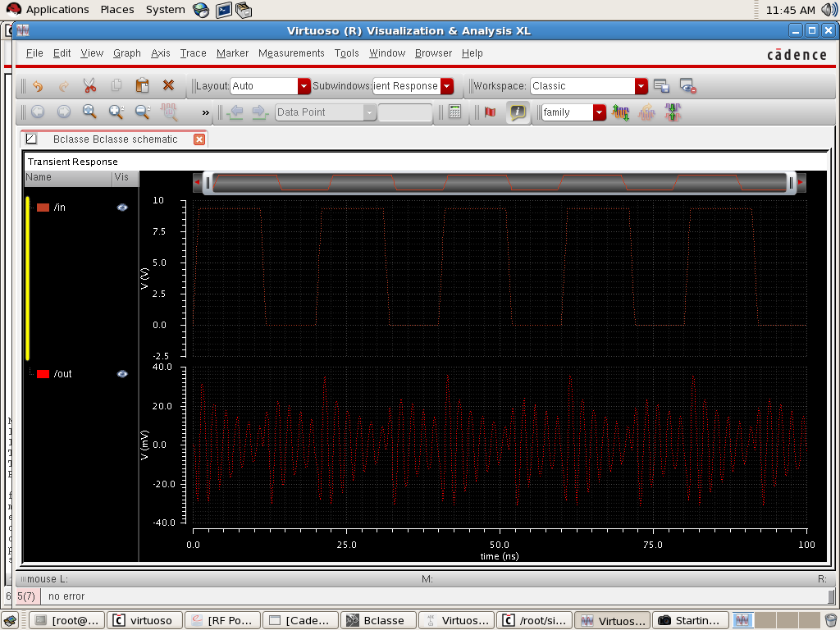Screen dimensions: 840x630
Task: Open the Measurements menu
Action: [x=291, y=53]
